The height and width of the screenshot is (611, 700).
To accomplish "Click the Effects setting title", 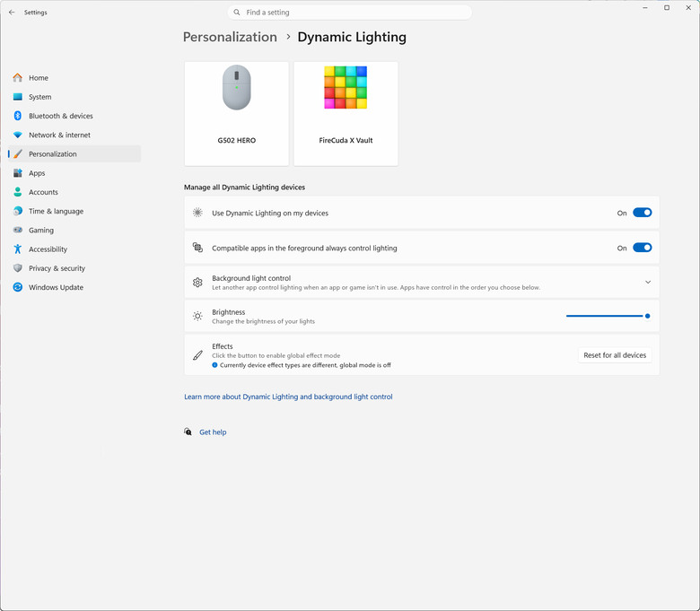I will (223, 346).
